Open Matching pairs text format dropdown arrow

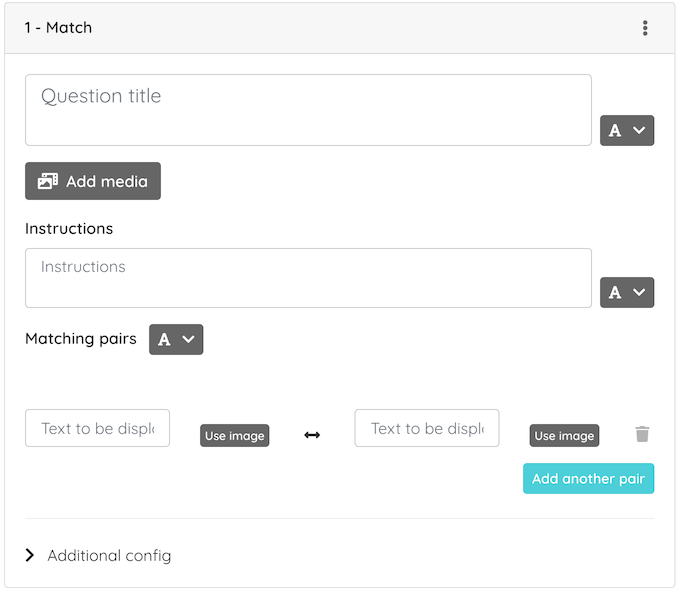click(188, 339)
